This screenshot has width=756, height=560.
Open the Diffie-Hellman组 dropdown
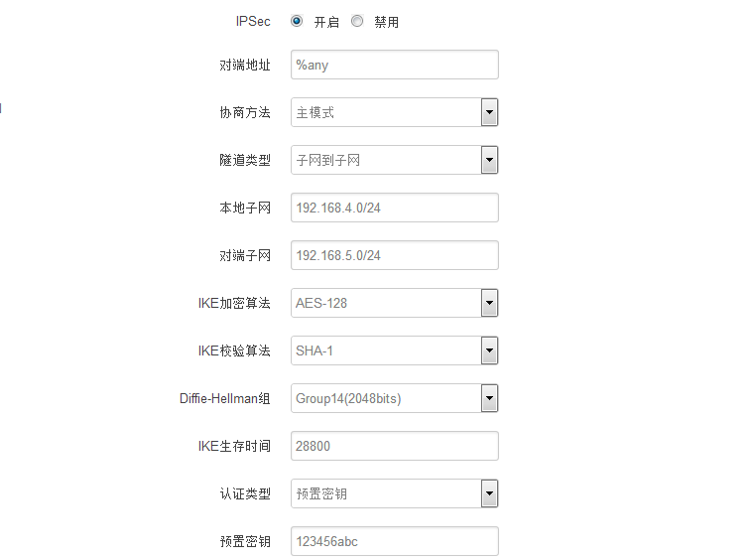tap(489, 398)
